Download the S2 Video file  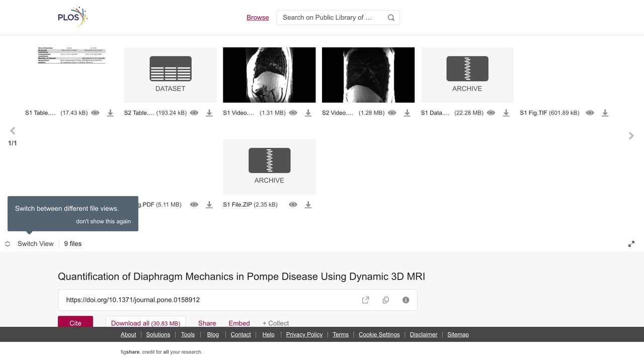[x=407, y=113]
